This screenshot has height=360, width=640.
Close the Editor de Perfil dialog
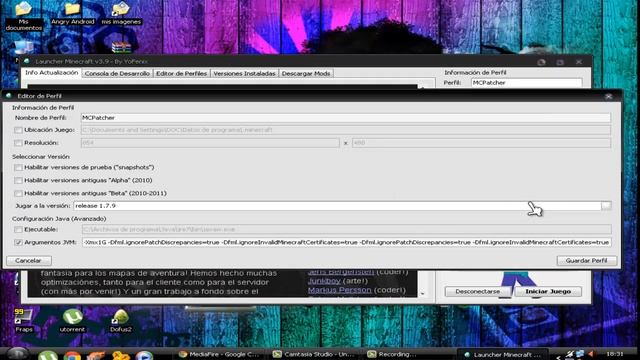[609, 96]
